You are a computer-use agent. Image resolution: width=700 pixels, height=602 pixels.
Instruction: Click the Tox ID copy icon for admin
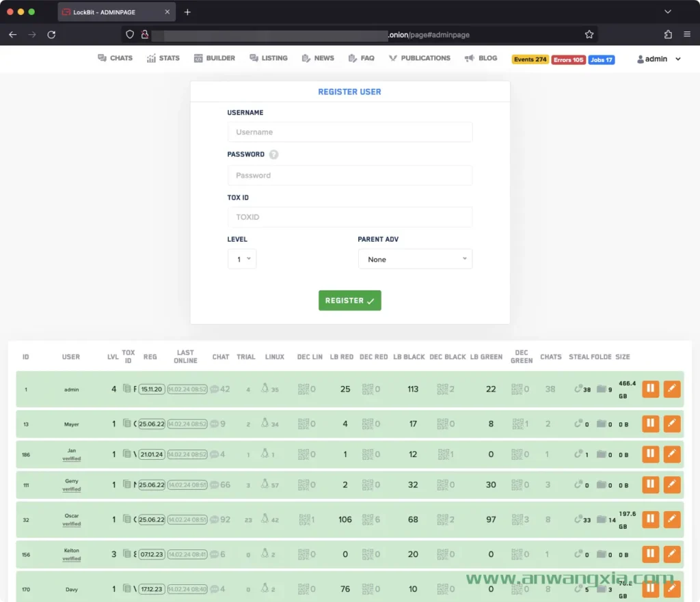tap(126, 389)
